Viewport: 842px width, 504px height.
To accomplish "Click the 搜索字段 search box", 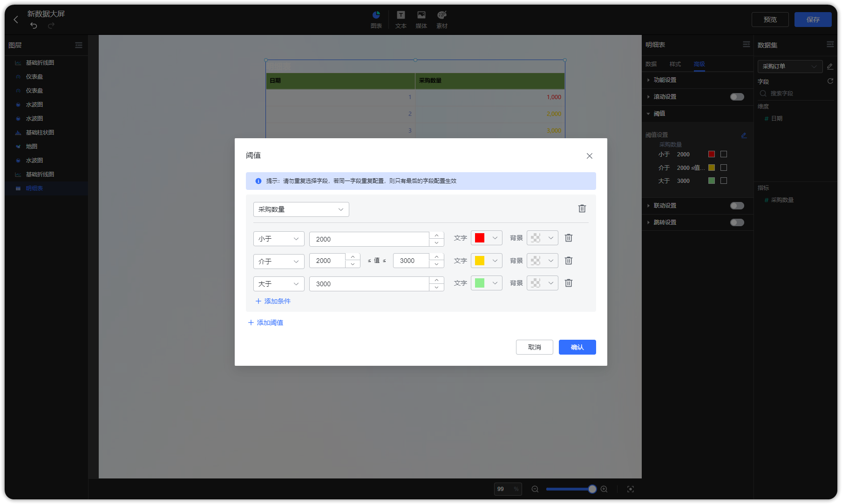I will [x=795, y=94].
